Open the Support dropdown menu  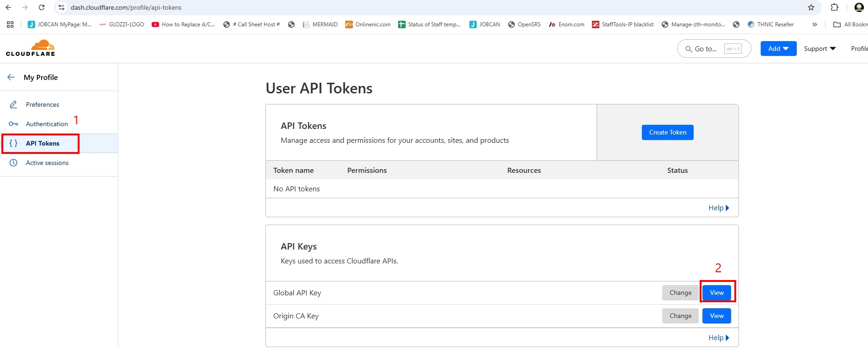[x=820, y=49]
